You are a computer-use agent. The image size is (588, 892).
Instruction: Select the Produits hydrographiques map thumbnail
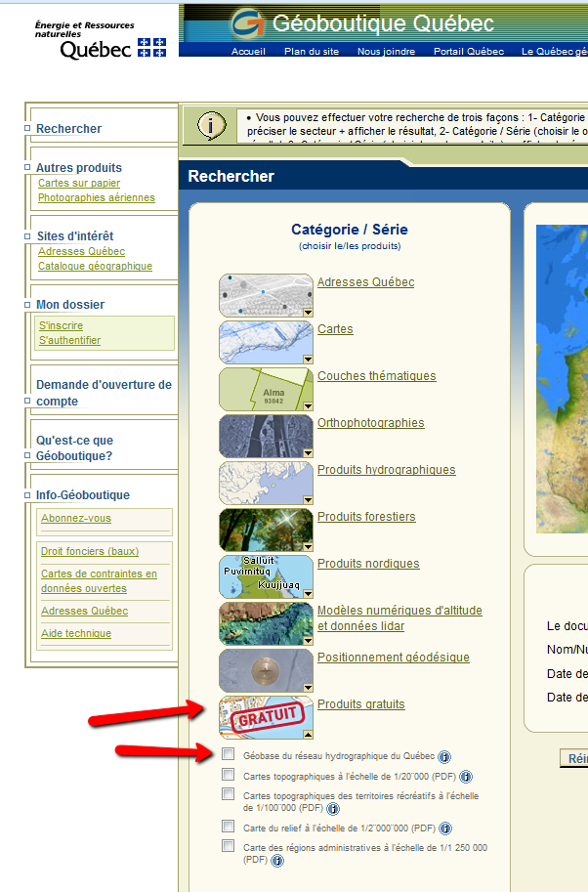pyautogui.click(x=266, y=483)
